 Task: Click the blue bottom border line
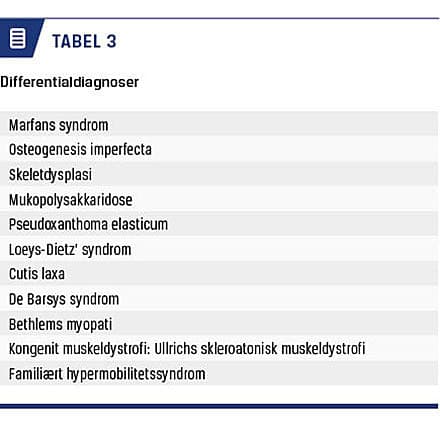(219, 406)
